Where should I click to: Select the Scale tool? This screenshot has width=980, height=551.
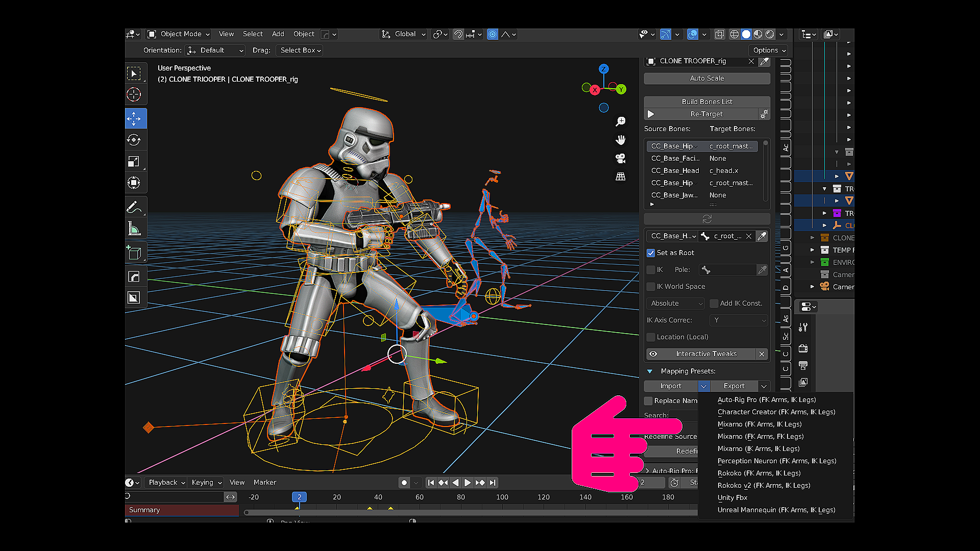[134, 162]
